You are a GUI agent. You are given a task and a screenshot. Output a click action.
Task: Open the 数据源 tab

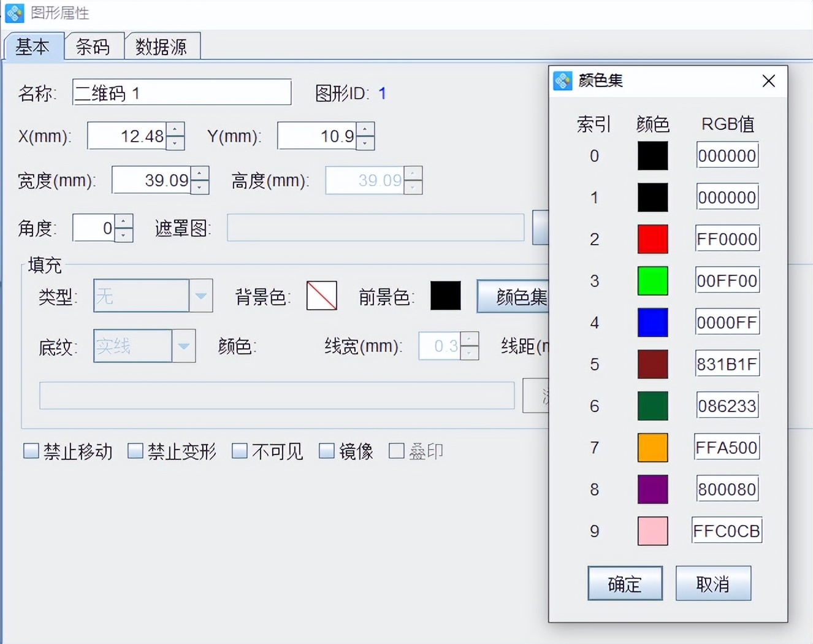click(162, 45)
